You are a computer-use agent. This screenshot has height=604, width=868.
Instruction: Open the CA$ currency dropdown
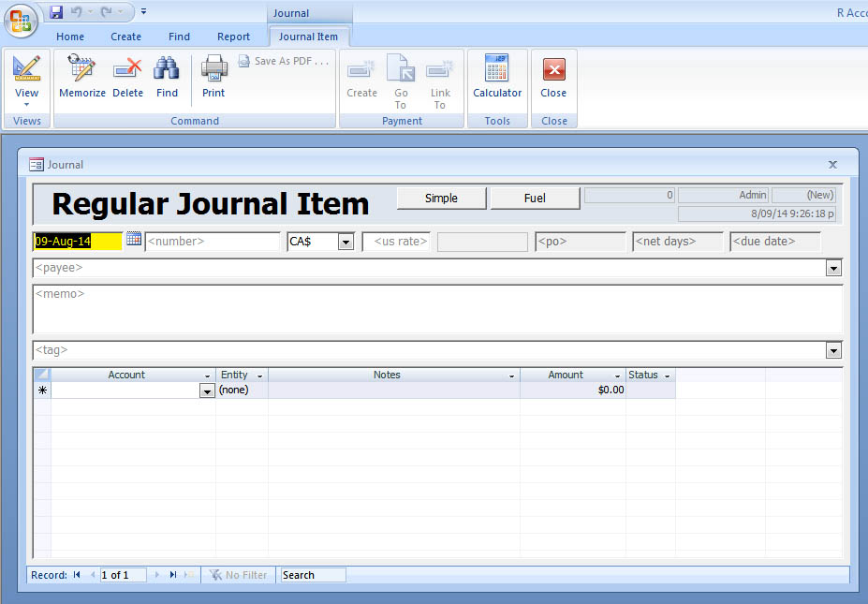click(x=346, y=243)
